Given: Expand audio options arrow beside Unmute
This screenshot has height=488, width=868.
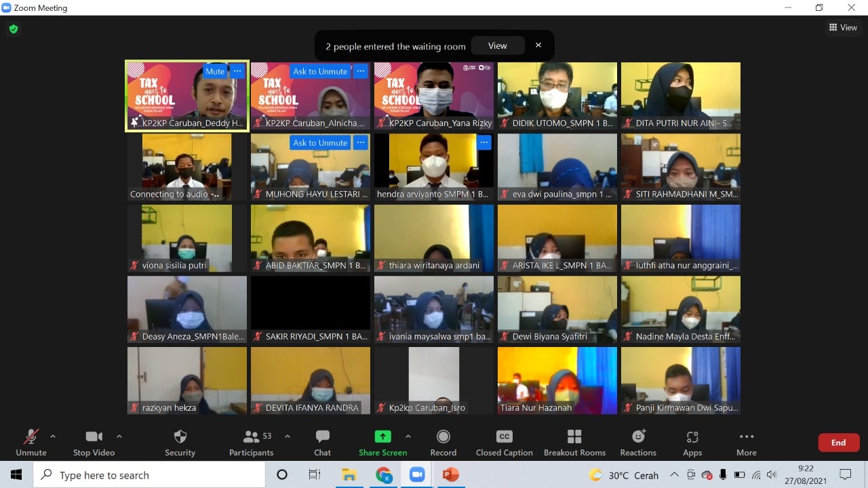Looking at the screenshot, I should coord(53,436).
